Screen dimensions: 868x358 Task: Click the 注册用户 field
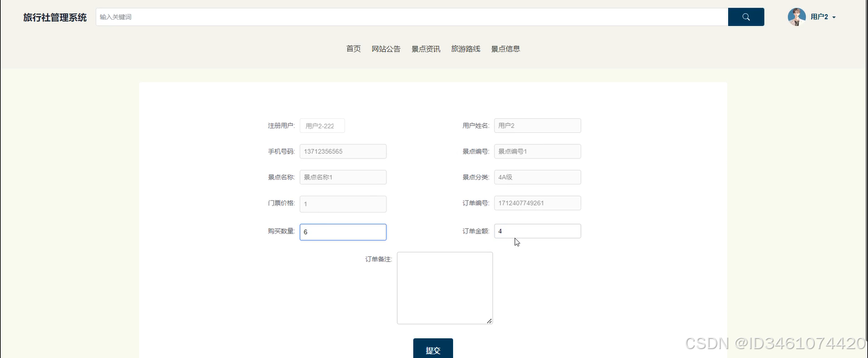322,126
